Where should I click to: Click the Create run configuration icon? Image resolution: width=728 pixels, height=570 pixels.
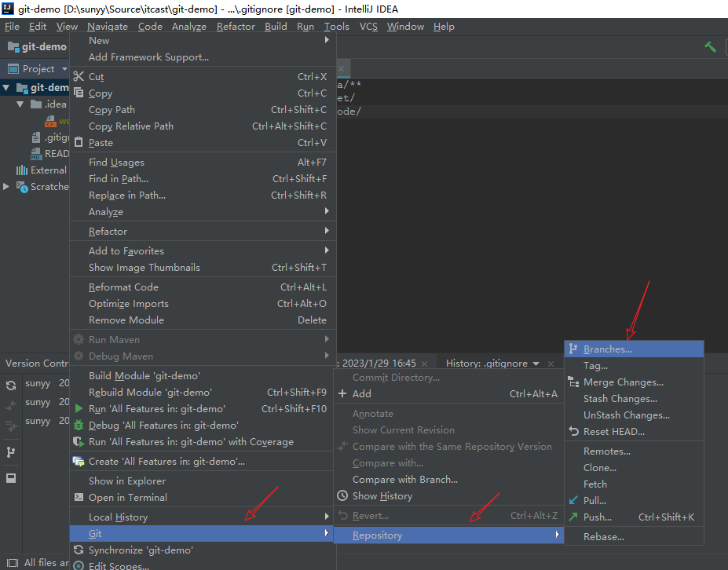point(79,462)
